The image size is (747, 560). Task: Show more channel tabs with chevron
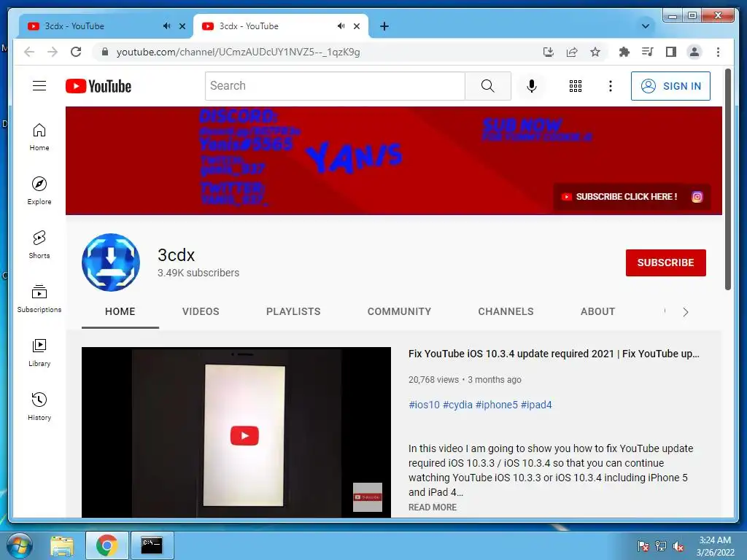pos(686,312)
